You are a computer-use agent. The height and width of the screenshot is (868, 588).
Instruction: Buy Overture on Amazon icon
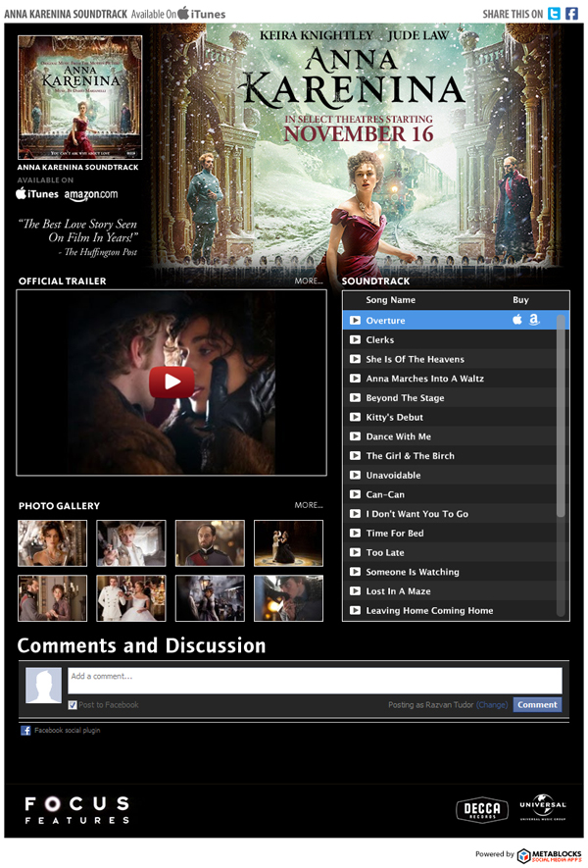click(x=534, y=320)
